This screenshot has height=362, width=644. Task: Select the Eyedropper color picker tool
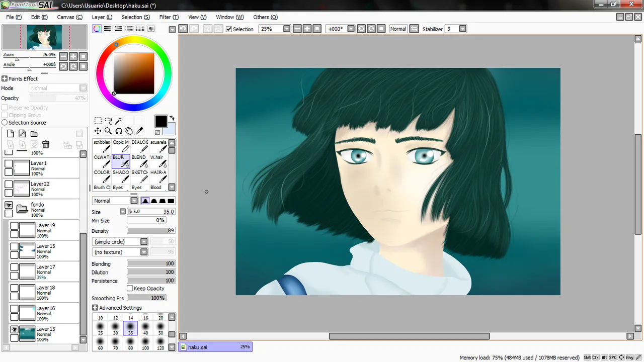click(x=139, y=131)
